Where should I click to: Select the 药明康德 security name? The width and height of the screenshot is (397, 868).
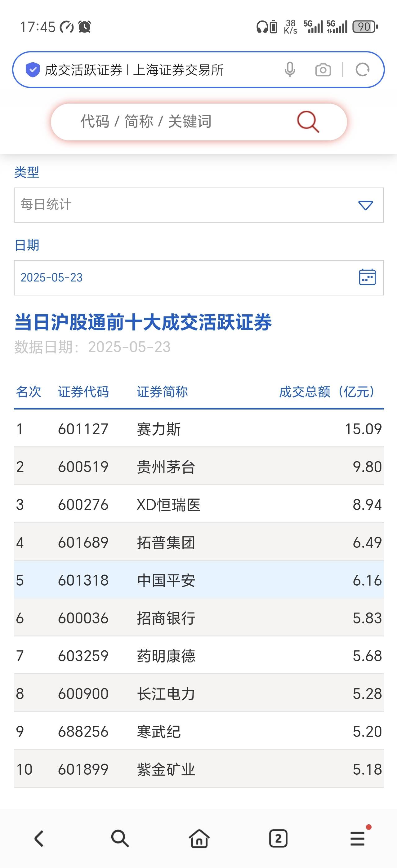click(166, 656)
